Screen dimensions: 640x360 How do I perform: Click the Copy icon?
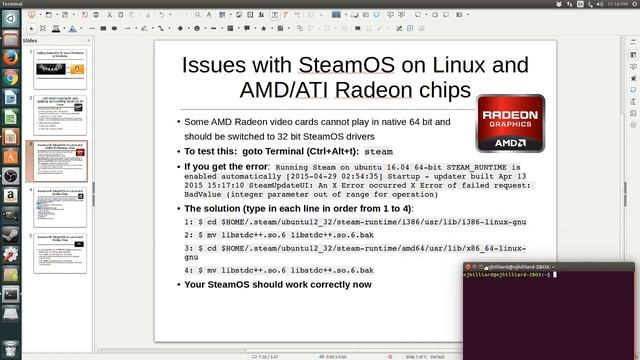(121, 15)
